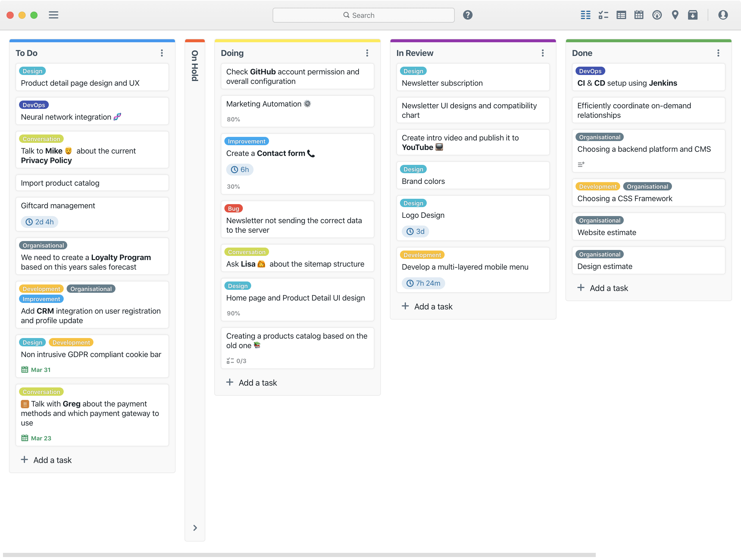This screenshot has height=560, width=741.
Task: Open the dashboard gauge icon
Action: click(x=657, y=15)
